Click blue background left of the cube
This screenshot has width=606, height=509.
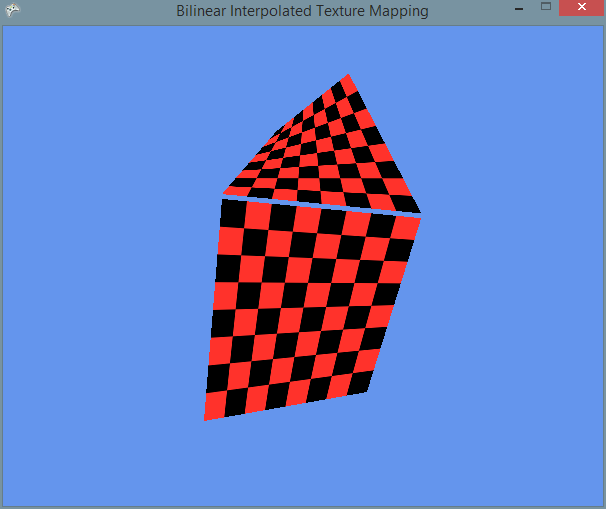tap(100, 300)
